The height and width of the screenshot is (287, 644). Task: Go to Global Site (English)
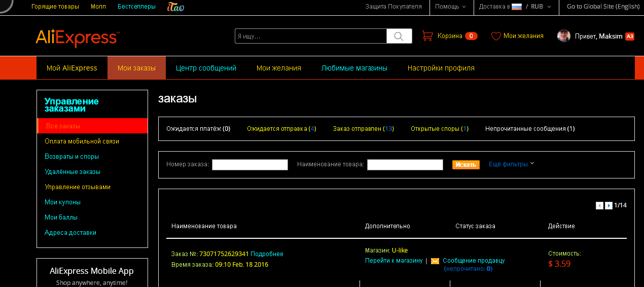pos(603,7)
